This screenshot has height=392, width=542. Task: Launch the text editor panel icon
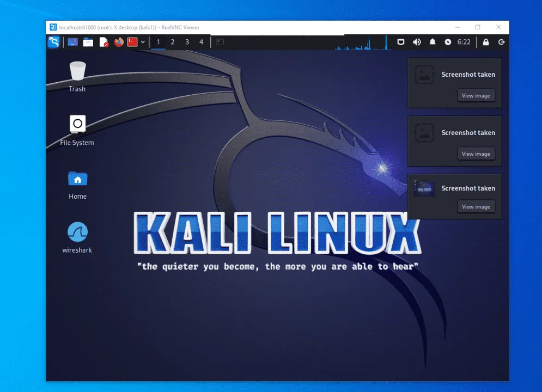[103, 42]
